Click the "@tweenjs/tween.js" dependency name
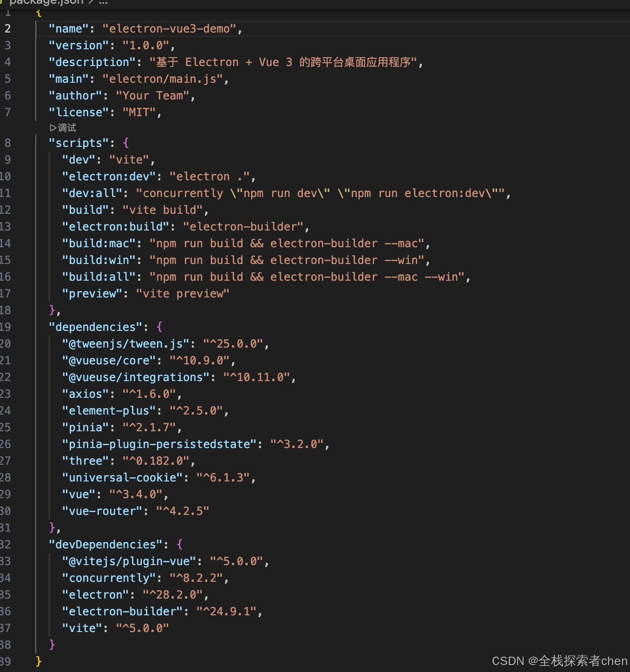 coord(126,344)
